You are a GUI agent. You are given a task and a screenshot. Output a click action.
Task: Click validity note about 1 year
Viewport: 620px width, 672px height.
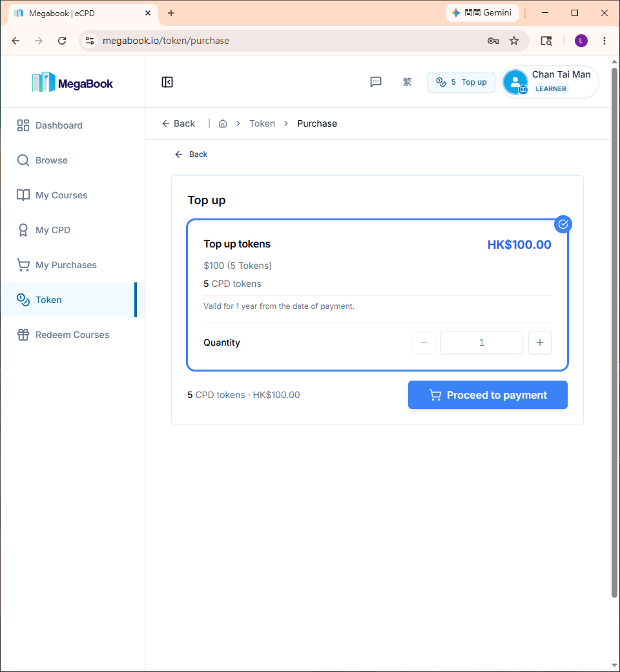(279, 306)
